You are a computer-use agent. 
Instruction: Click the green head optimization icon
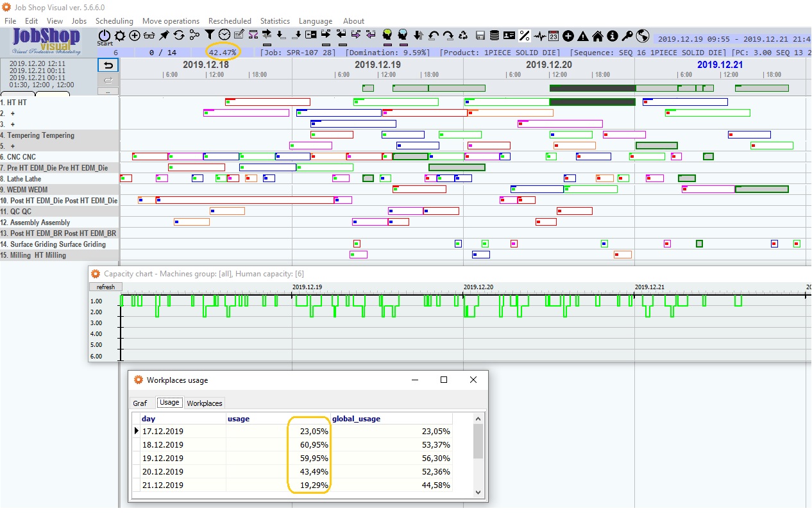pyautogui.click(x=387, y=35)
